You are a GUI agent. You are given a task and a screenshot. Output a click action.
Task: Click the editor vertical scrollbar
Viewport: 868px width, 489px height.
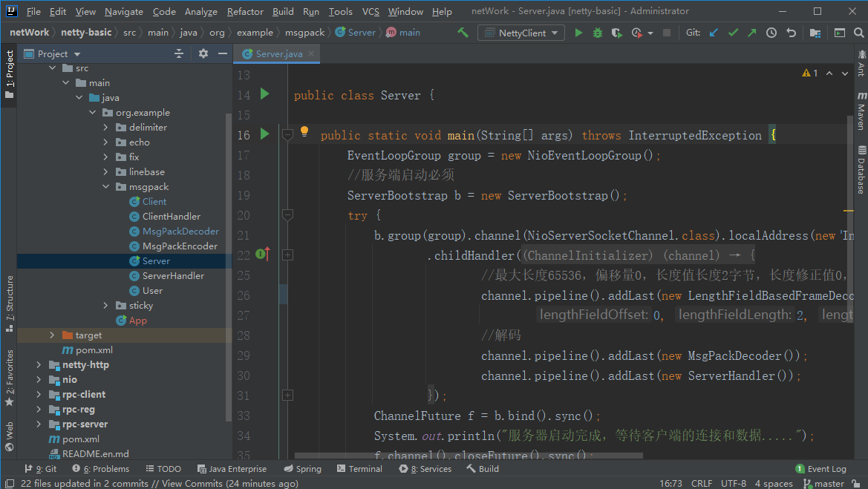point(850,221)
